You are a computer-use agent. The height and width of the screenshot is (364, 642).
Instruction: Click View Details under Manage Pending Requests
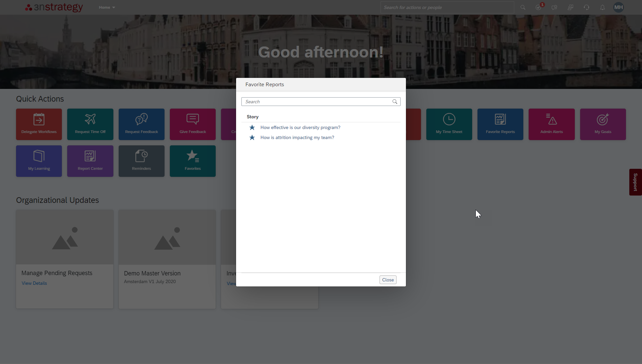[34, 283]
